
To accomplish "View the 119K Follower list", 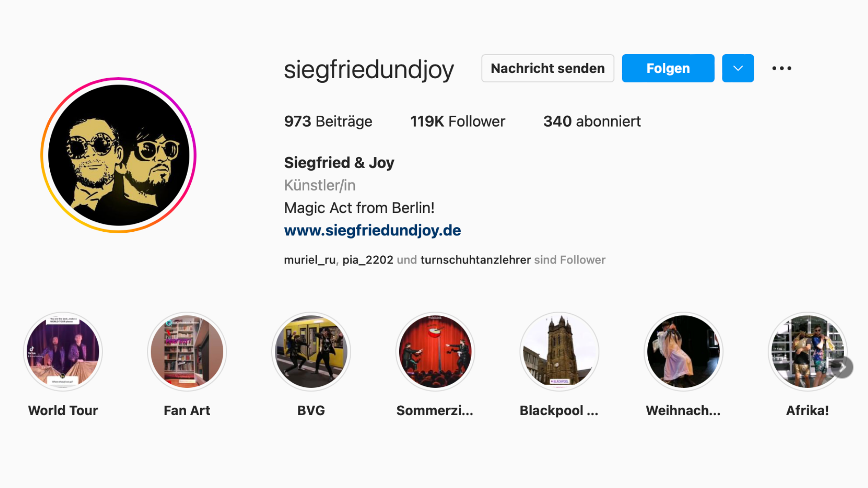I will [458, 122].
